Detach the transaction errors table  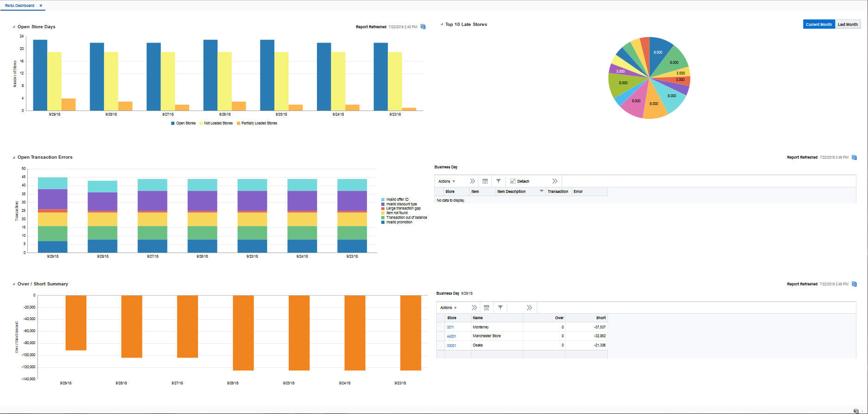[520, 181]
